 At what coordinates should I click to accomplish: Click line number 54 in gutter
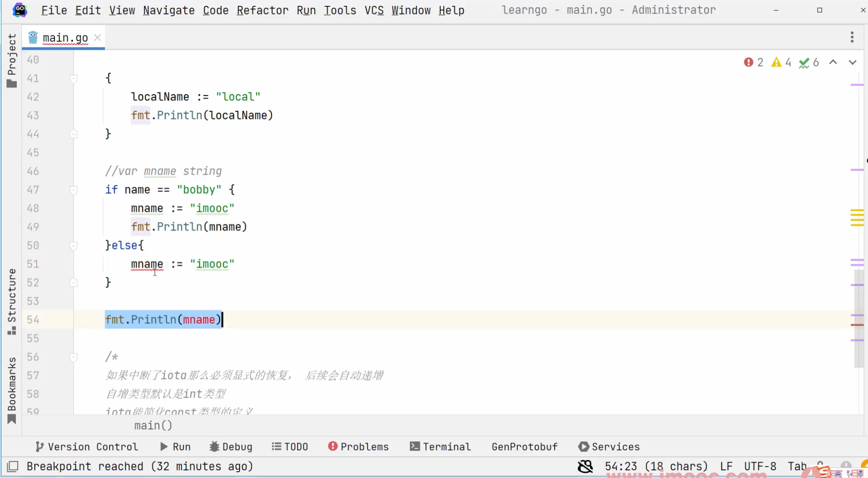coord(33,320)
